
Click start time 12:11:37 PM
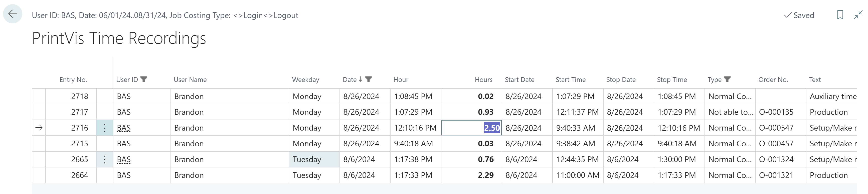(x=577, y=112)
